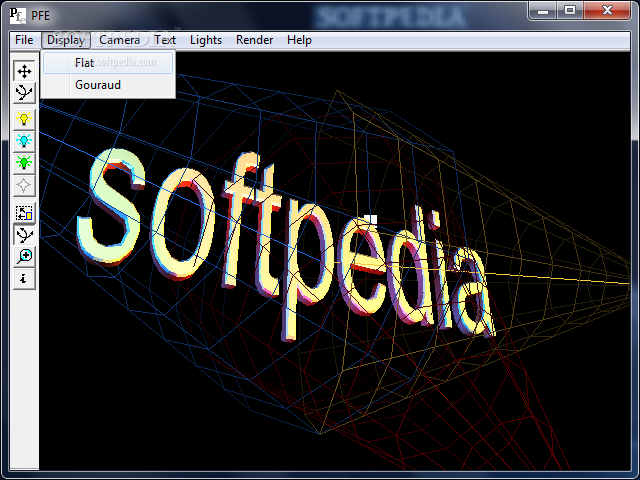Close the PFE window

click(607, 11)
